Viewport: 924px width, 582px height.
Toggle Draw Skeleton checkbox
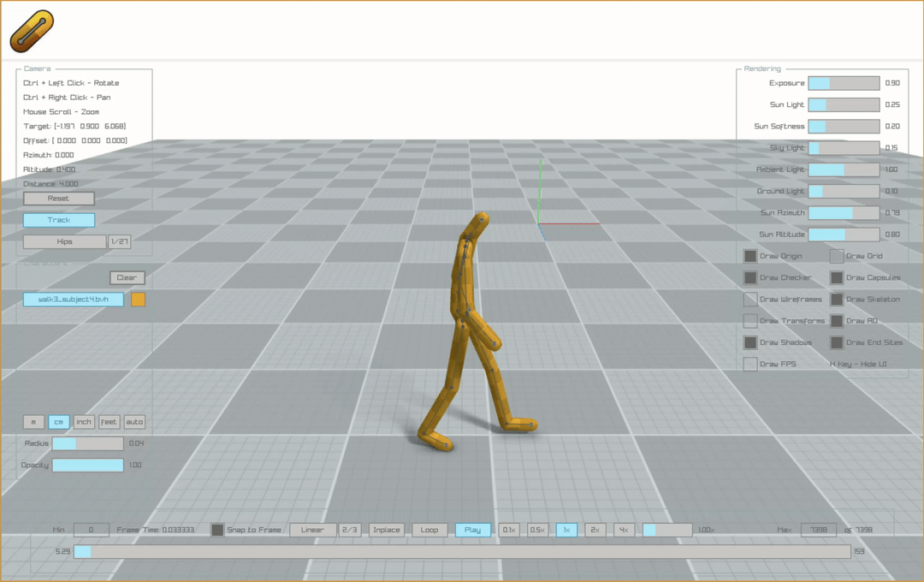click(836, 300)
